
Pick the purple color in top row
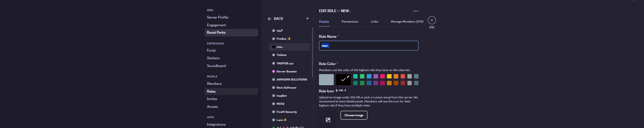point(376,76)
